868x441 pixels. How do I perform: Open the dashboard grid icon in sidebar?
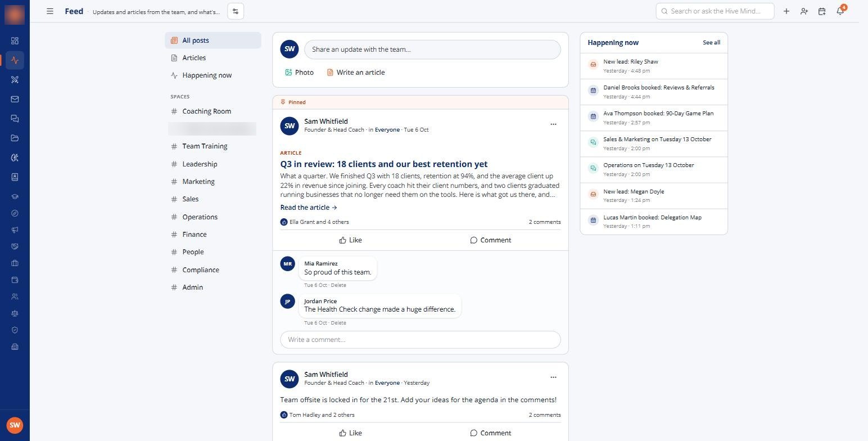[15, 40]
